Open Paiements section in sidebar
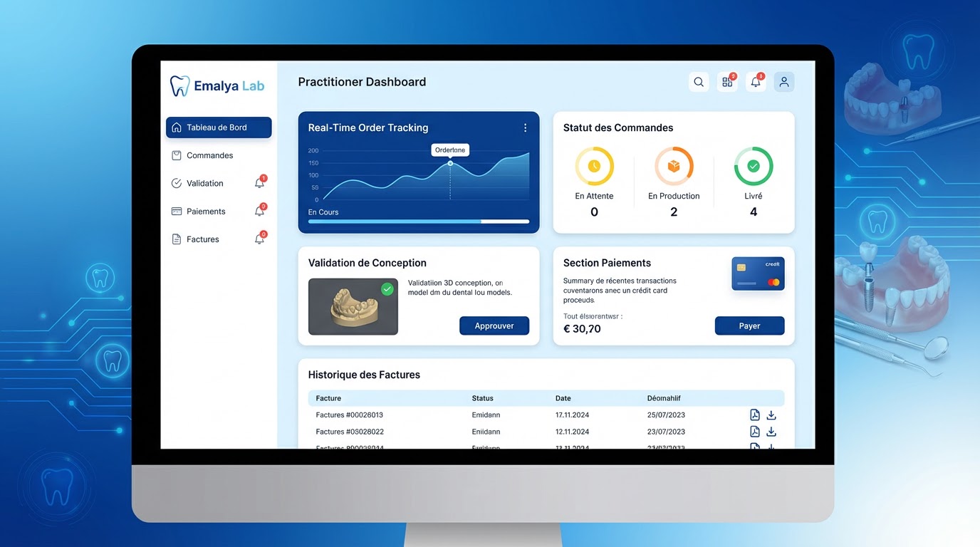This screenshot has height=547, width=980. pyautogui.click(x=206, y=212)
